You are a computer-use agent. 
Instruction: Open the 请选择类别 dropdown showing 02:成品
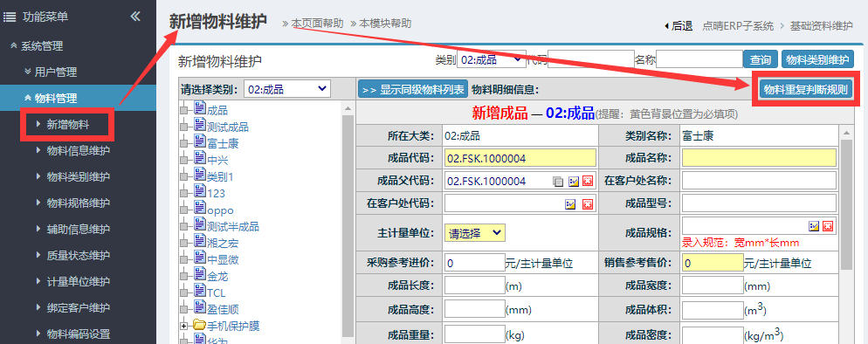pos(286,89)
